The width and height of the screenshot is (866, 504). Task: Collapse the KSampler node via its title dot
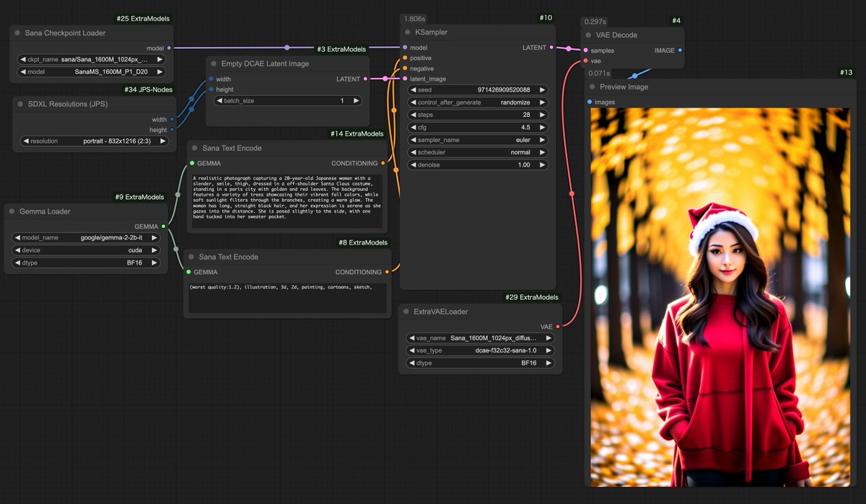click(408, 32)
